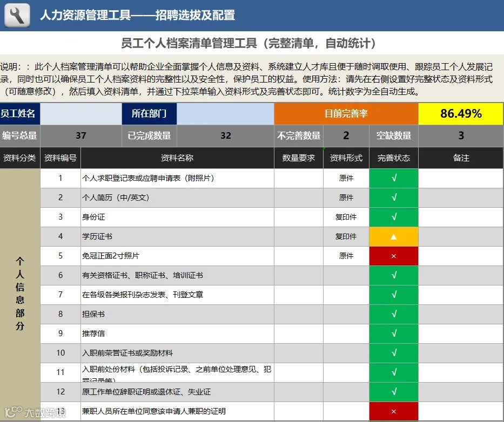The image size is (504, 422).
Task: Click the 学历证书 name cell
Action: [177, 237]
